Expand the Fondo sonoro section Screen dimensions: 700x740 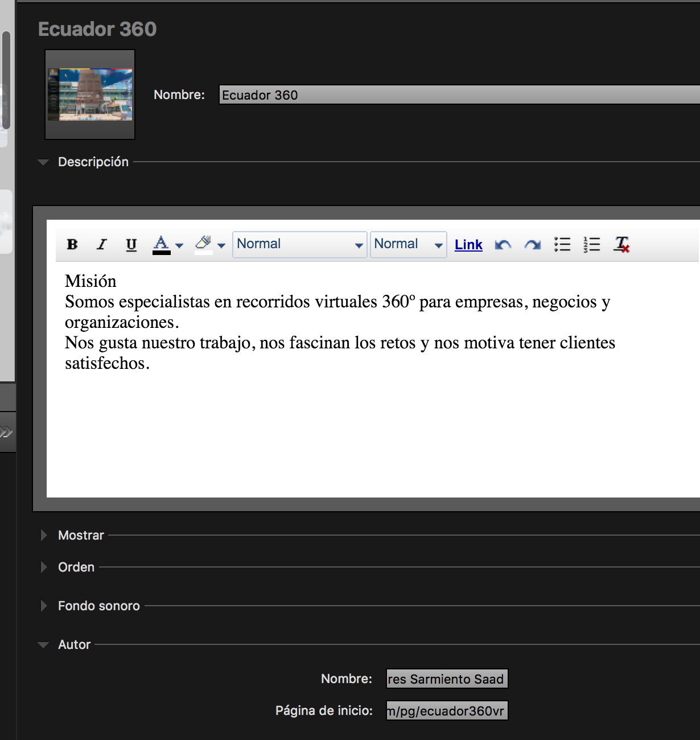(44, 606)
